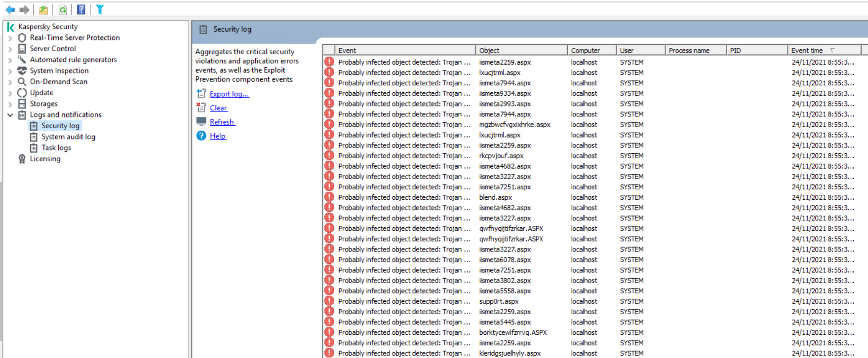Select the Kaspersky Security root node icon
Viewport: 868px width, 358px height.
[10, 27]
